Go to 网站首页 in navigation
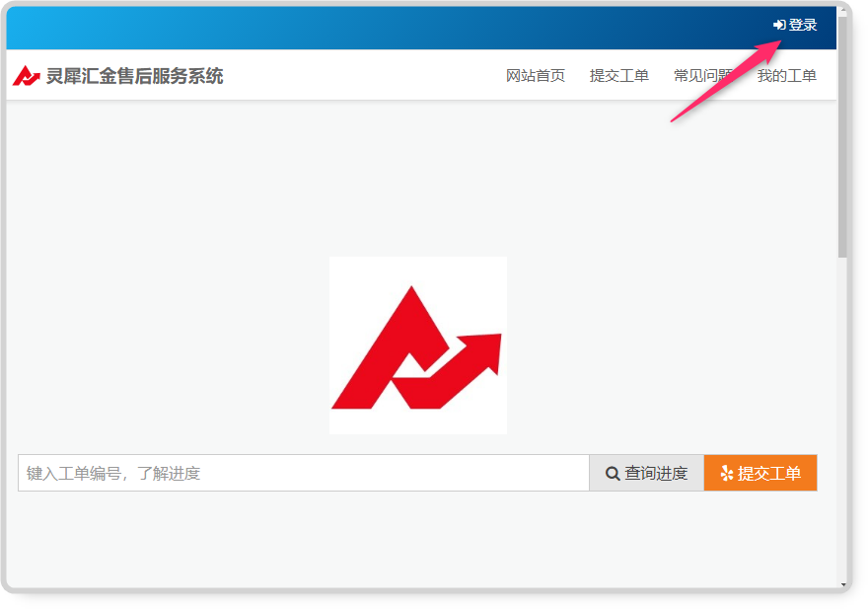Image resolution: width=868 pixels, height=609 pixels. point(536,76)
